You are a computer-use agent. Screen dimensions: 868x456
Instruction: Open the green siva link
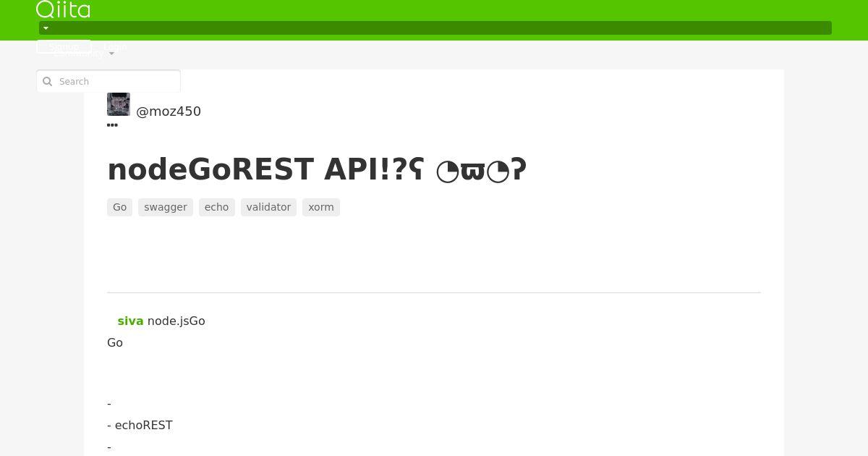click(130, 321)
